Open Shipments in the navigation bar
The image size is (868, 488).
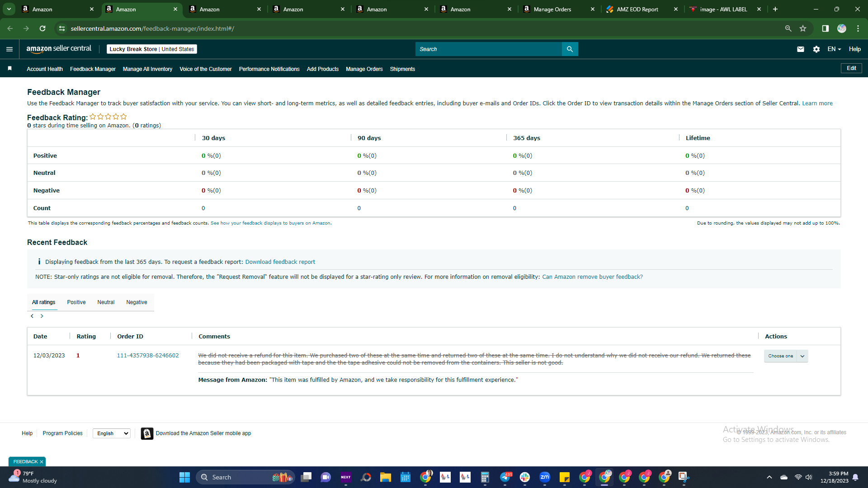click(x=402, y=69)
